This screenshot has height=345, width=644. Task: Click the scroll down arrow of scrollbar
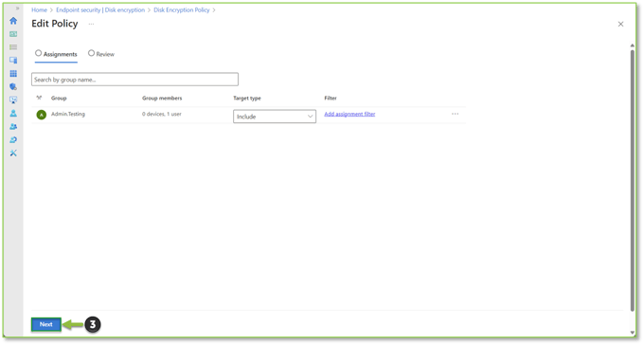point(633,333)
